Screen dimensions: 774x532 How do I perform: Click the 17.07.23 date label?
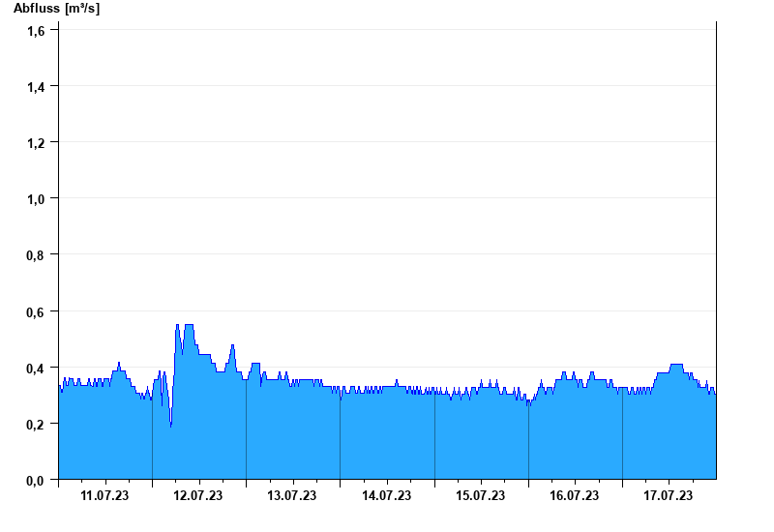[668, 495]
